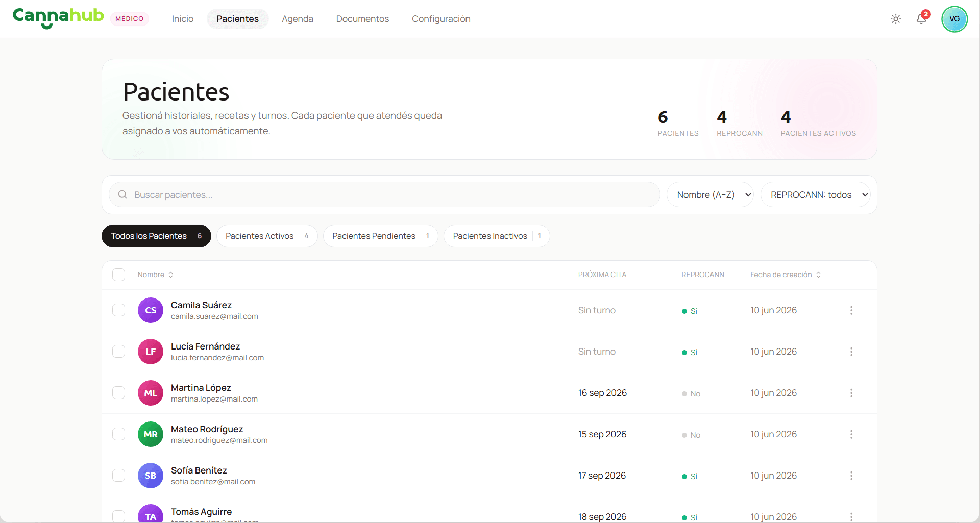This screenshot has width=980, height=523.
Task: Open row options for Sofía Benítez
Action: click(851, 476)
